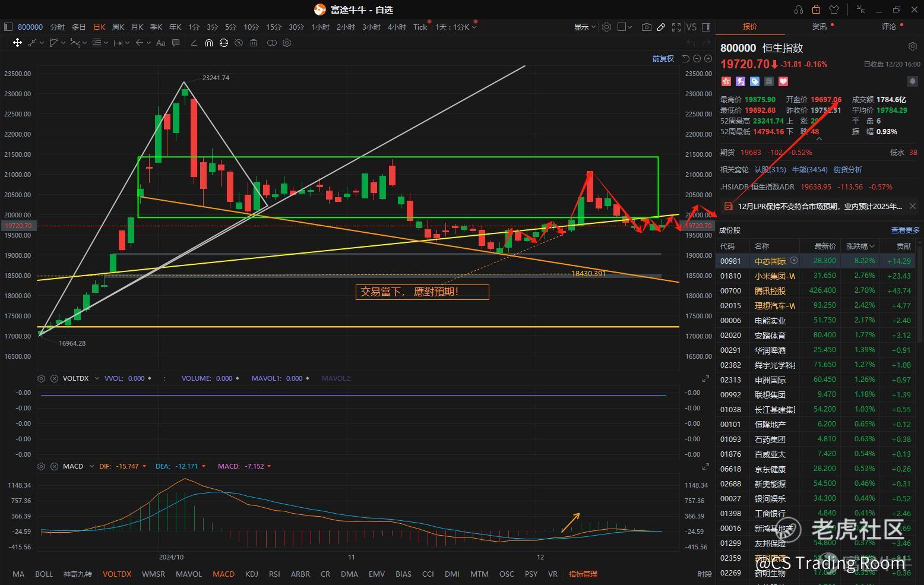Toggle the magnet snap mode
The height and width of the screenshot is (585, 924).
pyautogui.click(x=209, y=43)
